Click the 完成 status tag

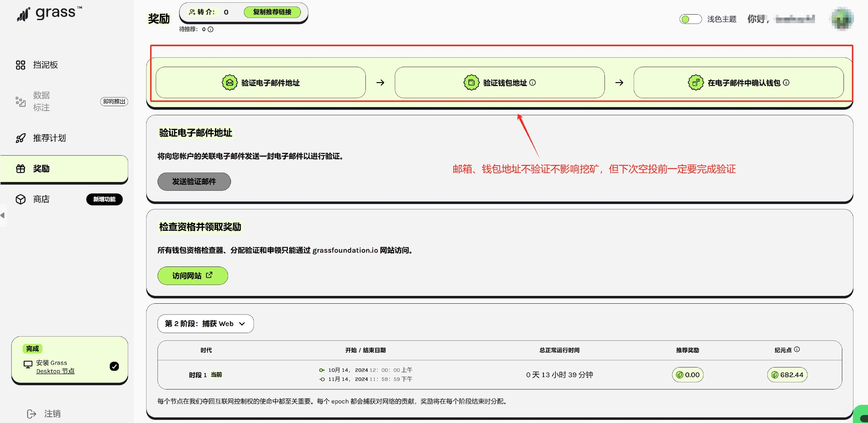coord(32,348)
